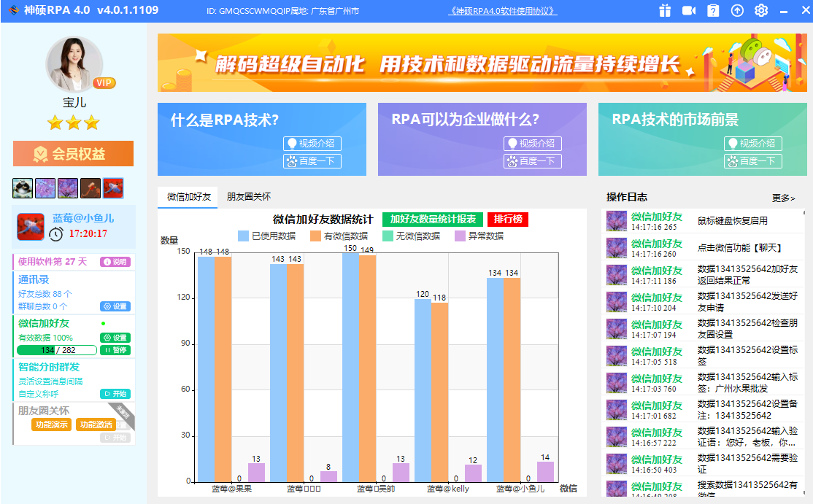Open the 排行榜 ranking button
Screen dimensions: 813x504
[508, 220]
